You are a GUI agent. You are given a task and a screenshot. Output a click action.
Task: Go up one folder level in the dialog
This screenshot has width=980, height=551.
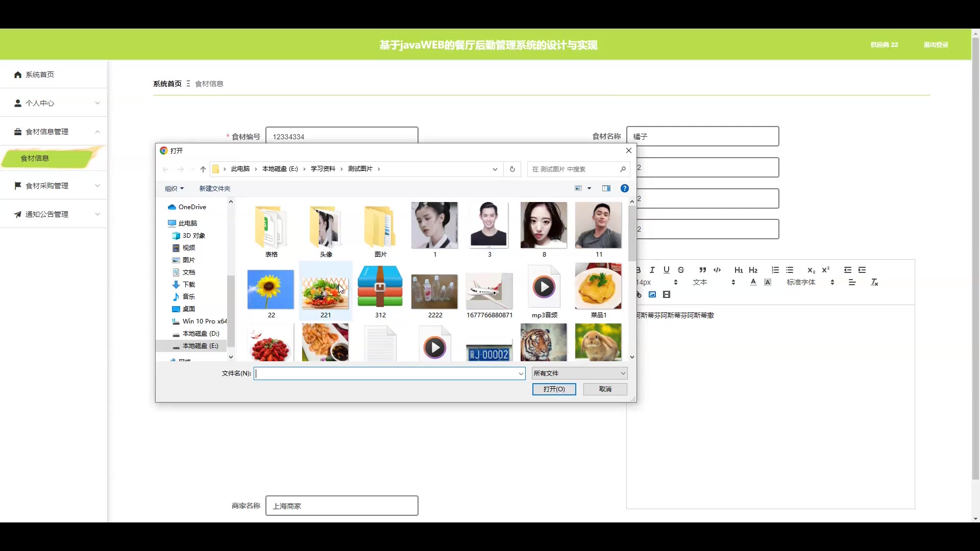pos(203,169)
